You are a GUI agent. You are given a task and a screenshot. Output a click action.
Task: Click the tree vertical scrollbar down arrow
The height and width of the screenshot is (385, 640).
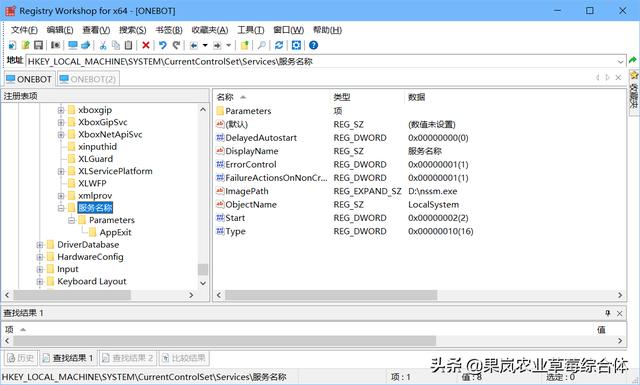click(x=203, y=283)
